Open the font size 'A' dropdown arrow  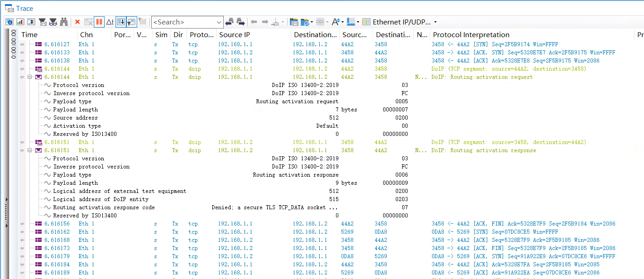(343, 22)
